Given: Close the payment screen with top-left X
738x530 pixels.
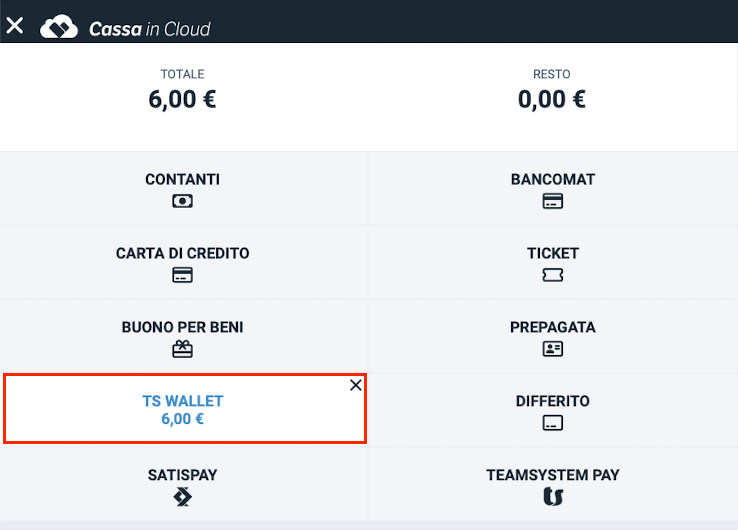Looking at the screenshot, I should [x=15, y=26].
